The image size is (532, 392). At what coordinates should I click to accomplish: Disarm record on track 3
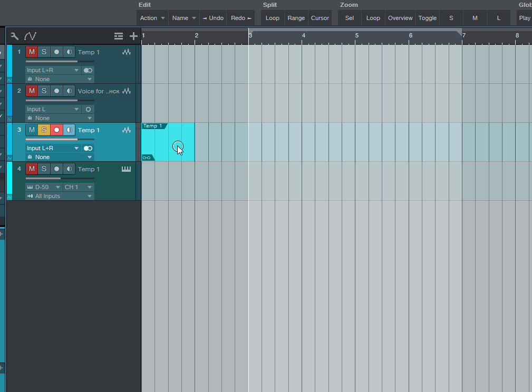pos(56,130)
